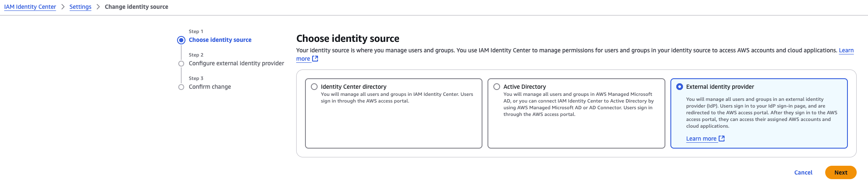The image size is (868, 185).
Task: Cancel the identity source change
Action: [803, 172]
